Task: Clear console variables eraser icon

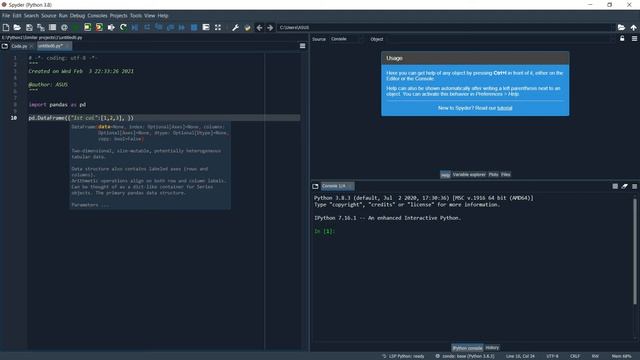Action: (624, 186)
